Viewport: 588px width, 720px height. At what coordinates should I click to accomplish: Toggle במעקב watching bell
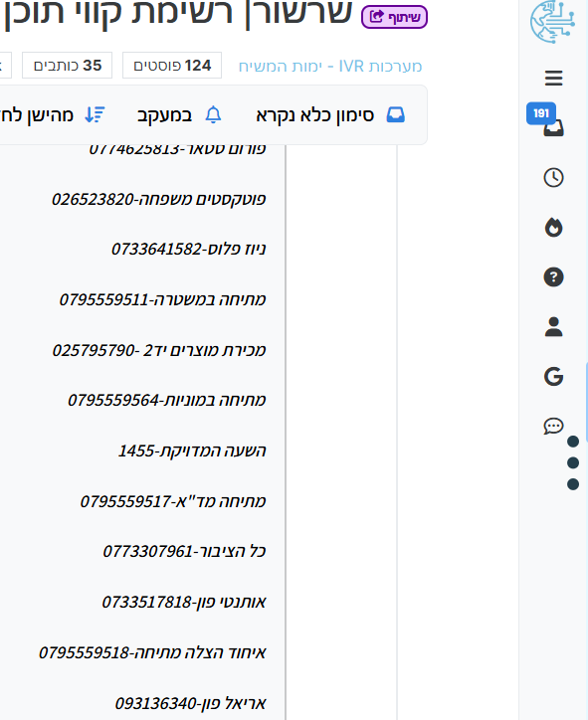(179, 114)
